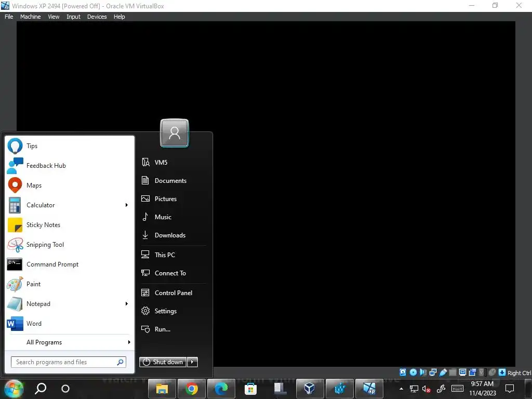532x399 pixels.
Task: Click the Search programs and files box
Action: pos(69,362)
